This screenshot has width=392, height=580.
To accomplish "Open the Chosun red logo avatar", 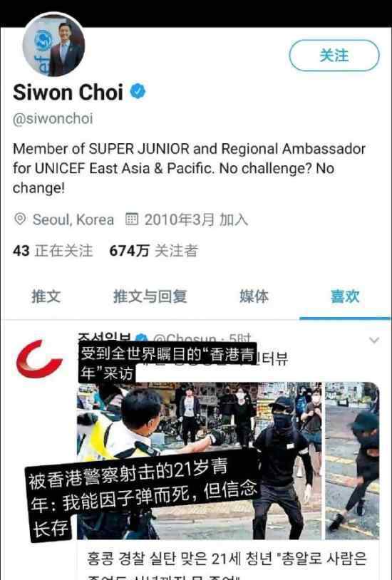I will pyautogui.click(x=39, y=359).
